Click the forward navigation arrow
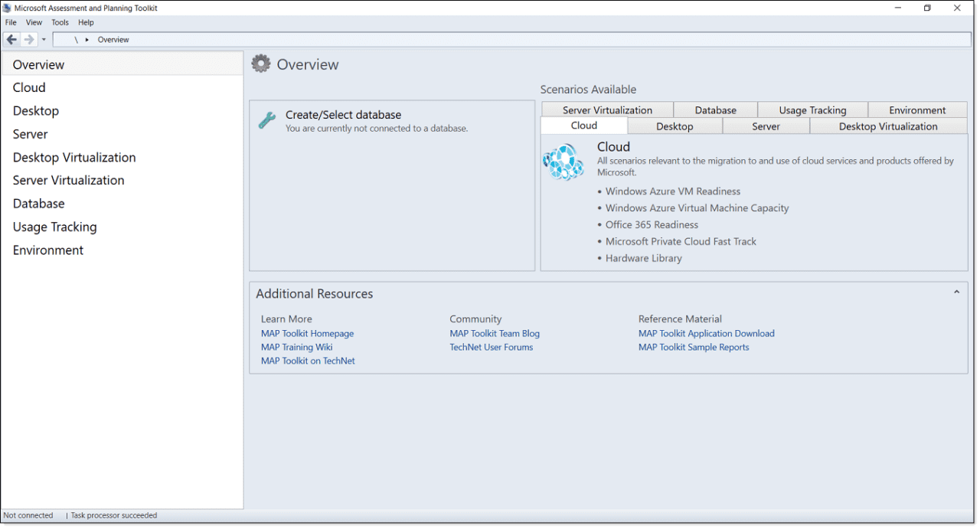Viewport: 980px width, 529px height. click(x=29, y=39)
